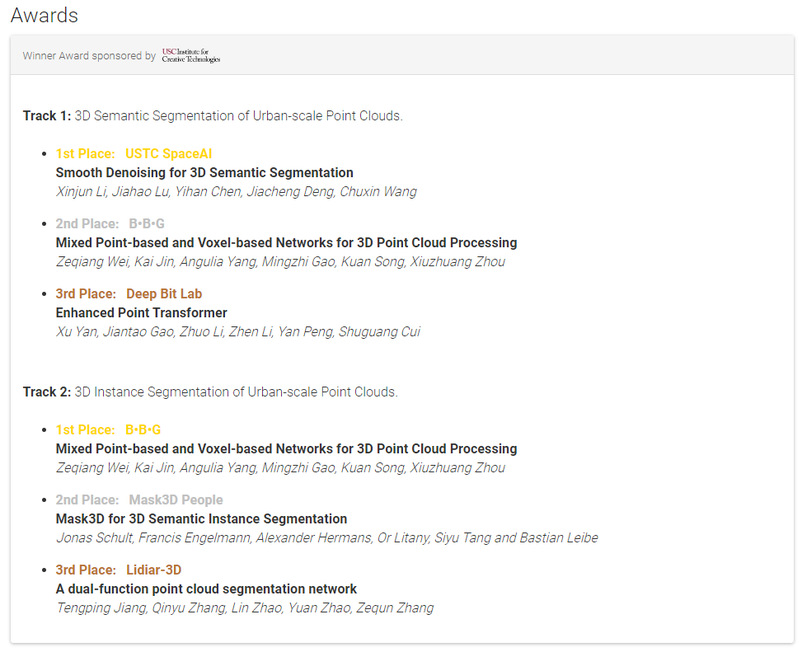Viewport: 799px width, 652px height.
Task: Click the 3rd Place Lidiar-3D label
Action: [x=118, y=570]
